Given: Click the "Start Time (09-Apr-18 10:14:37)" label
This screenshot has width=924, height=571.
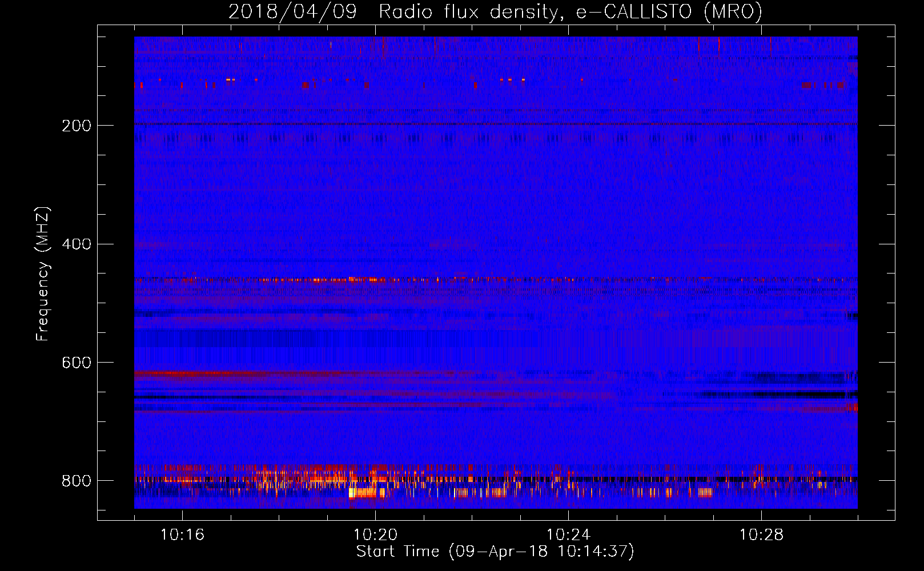Looking at the screenshot, I should click(x=495, y=552).
